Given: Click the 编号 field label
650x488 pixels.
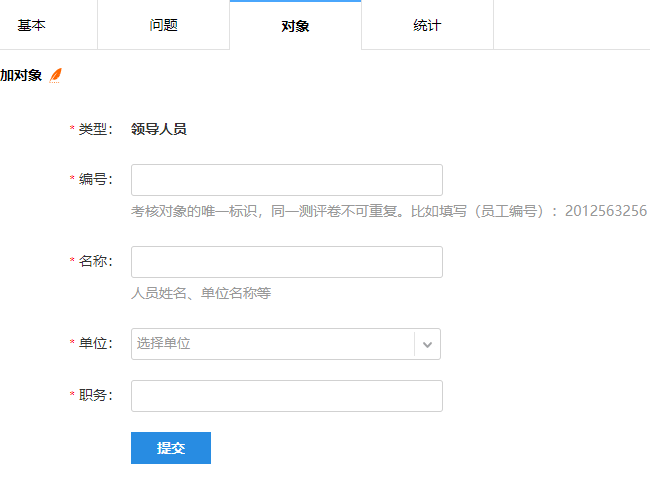Looking at the screenshot, I should 95,179.
